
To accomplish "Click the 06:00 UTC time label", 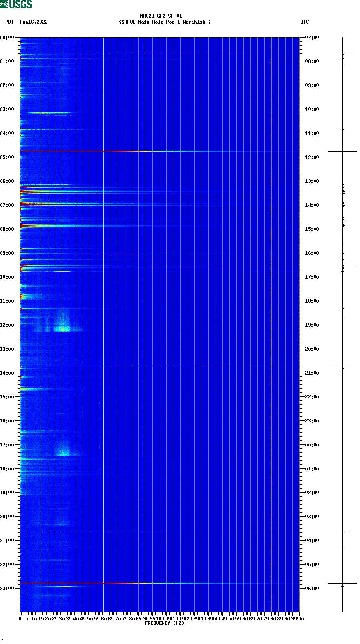I will click(312, 589).
